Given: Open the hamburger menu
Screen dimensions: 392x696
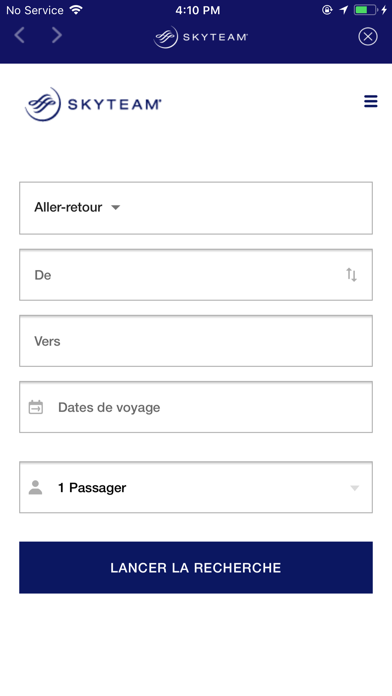Looking at the screenshot, I should 371,101.
